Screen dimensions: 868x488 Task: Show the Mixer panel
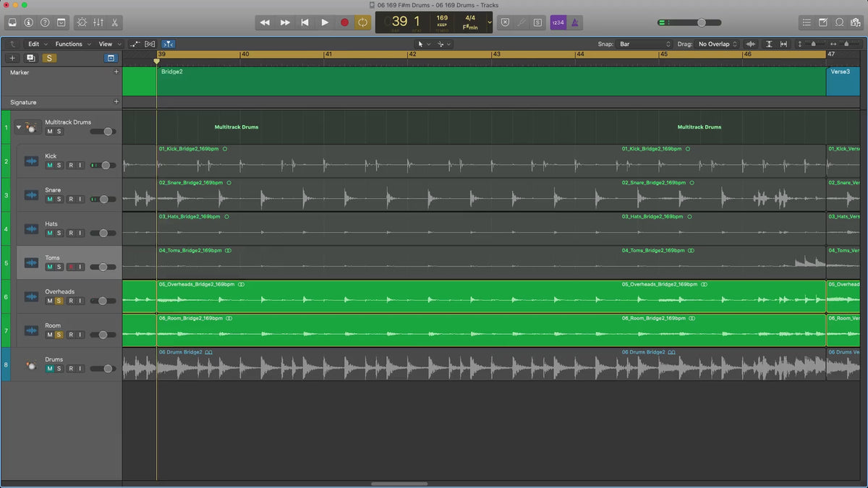98,22
